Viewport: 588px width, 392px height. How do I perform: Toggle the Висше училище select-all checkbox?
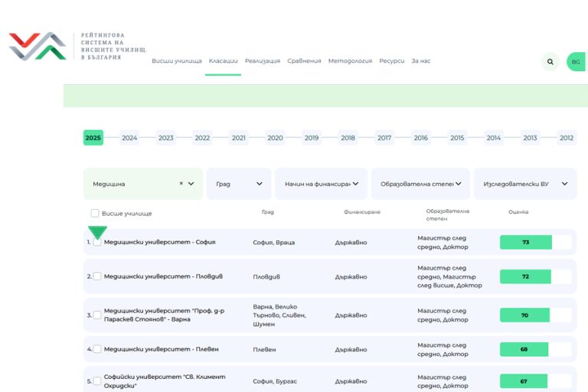coord(95,214)
